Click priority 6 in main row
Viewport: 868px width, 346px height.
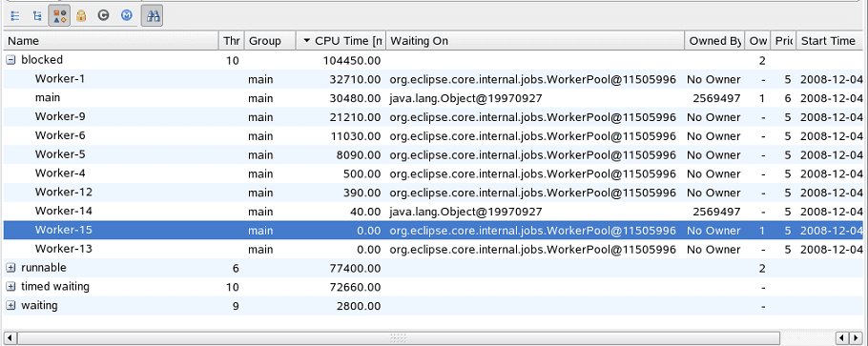click(x=787, y=98)
